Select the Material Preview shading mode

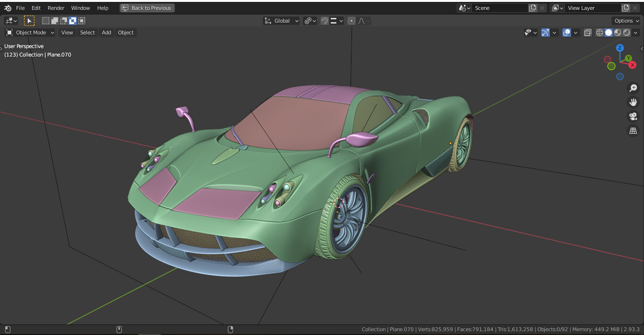(617, 32)
